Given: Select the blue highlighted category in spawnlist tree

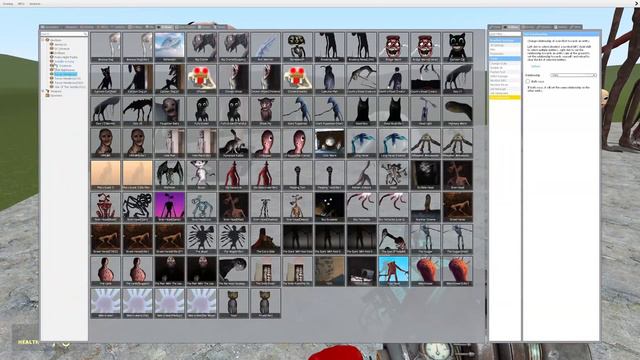Looking at the screenshot, I should tap(65, 74).
